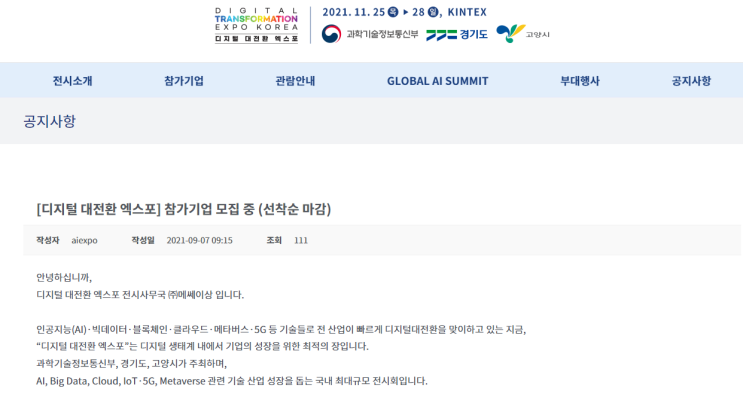Click the line mentioning ㈜메쎄이상

pyautogui.click(x=140, y=295)
